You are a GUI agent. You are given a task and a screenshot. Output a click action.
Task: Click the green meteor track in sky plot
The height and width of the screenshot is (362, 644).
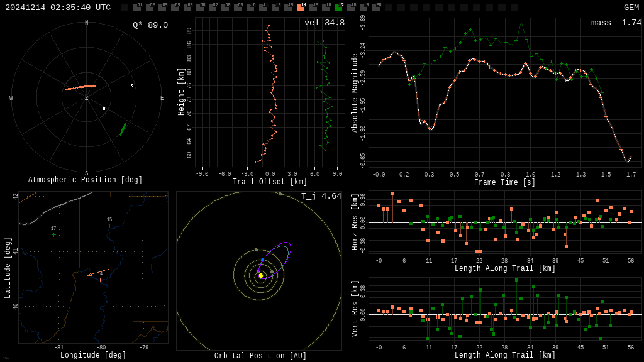pos(123,128)
